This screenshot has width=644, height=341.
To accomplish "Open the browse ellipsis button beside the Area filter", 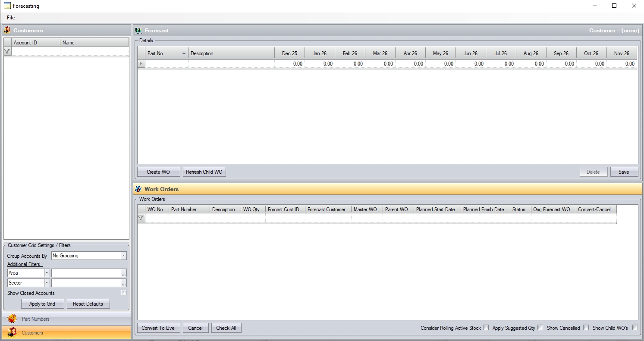I will click(x=124, y=273).
